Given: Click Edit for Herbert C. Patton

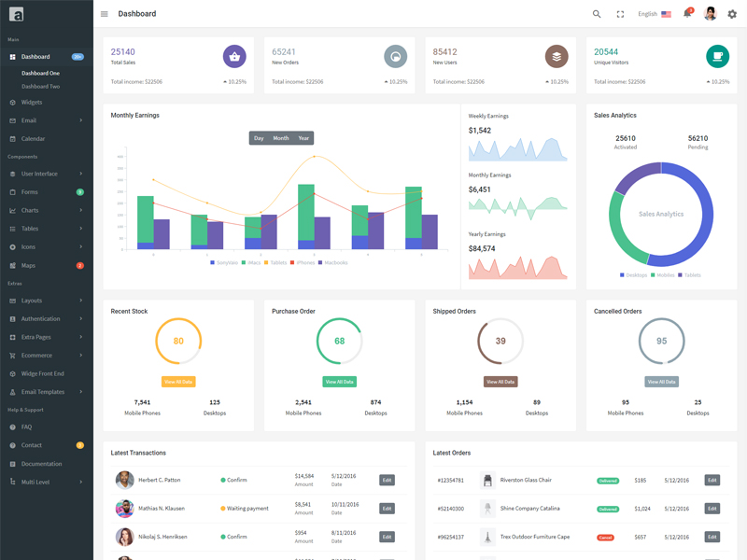Looking at the screenshot, I should pos(387,480).
